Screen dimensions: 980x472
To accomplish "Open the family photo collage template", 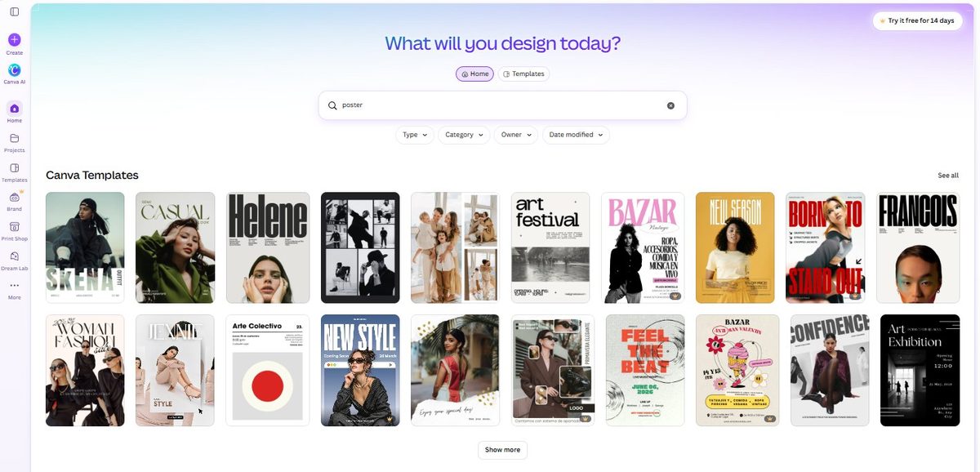I will (455, 247).
